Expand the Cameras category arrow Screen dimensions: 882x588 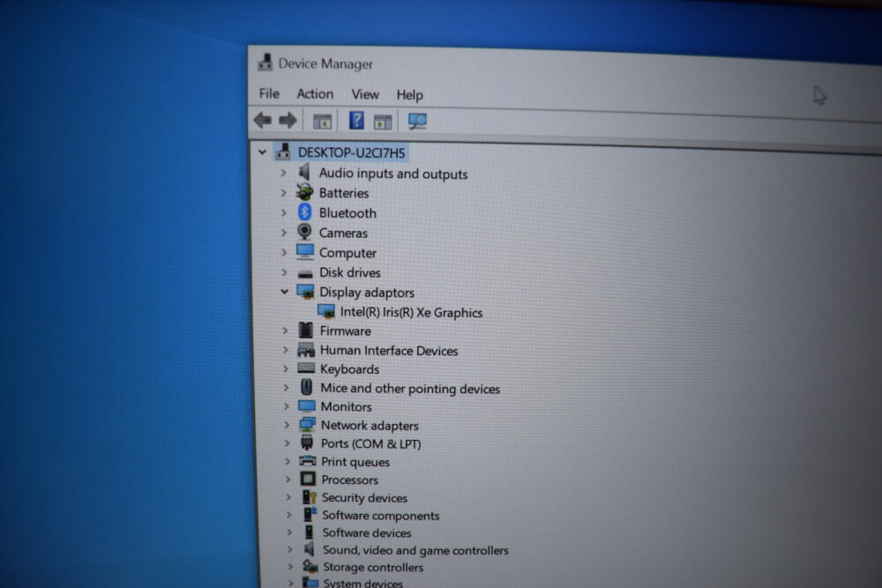[284, 233]
